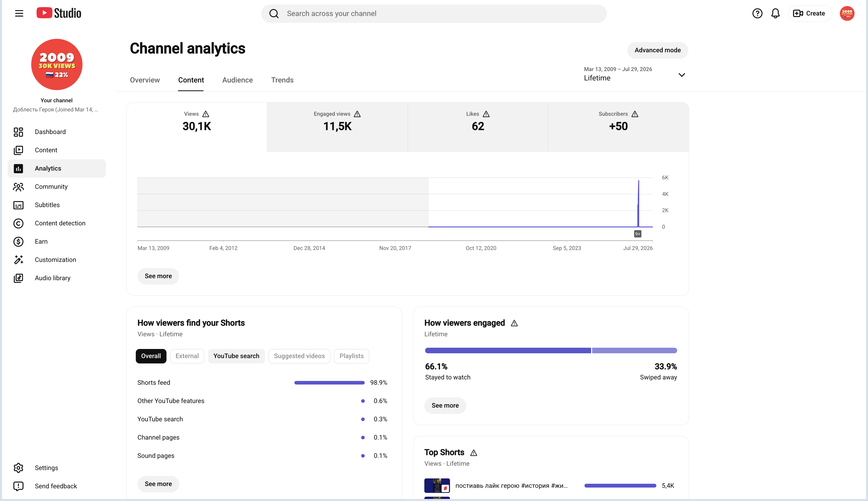Open the account avatar in top bar
This screenshot has width=868, height=501.
click(x=847, y=13)
